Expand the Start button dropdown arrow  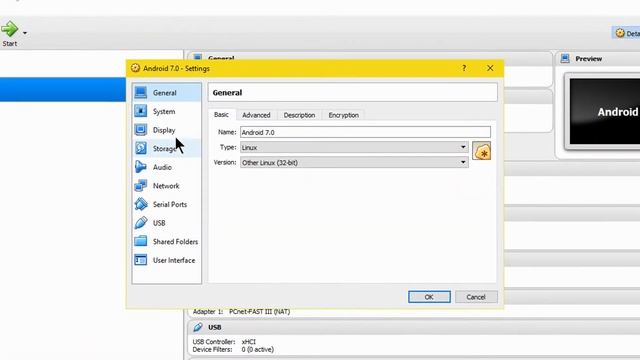(x=25, y=33)
